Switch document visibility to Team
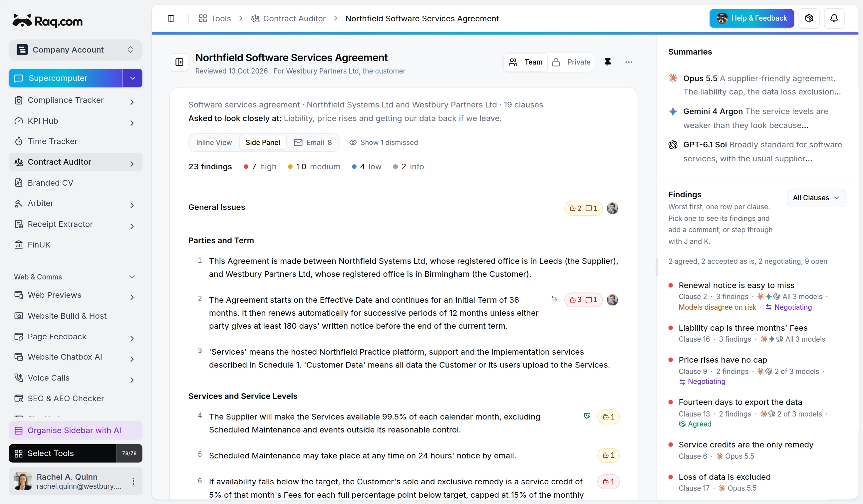The width and height of the screenshot is (863, 504). [x=526, y=62]
